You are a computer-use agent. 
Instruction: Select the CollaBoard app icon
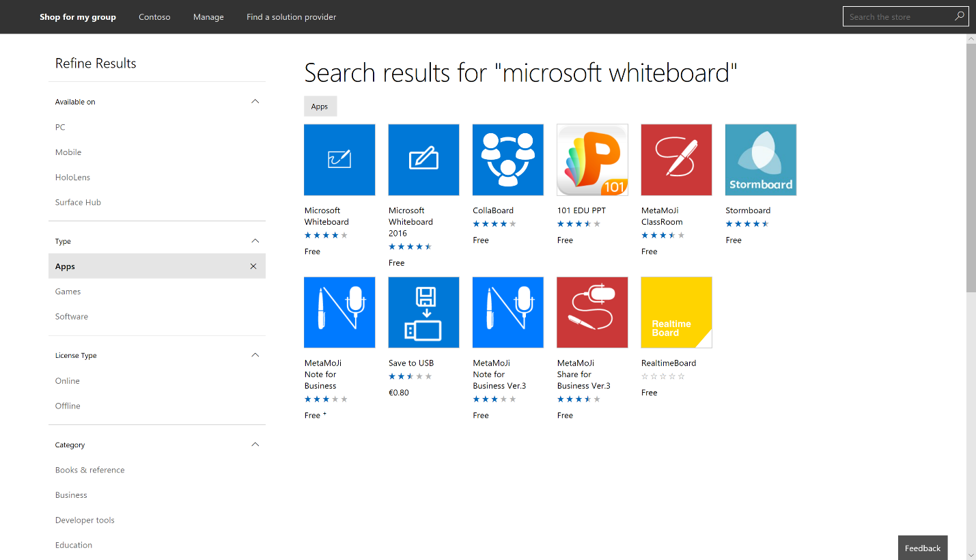(507, 159)
